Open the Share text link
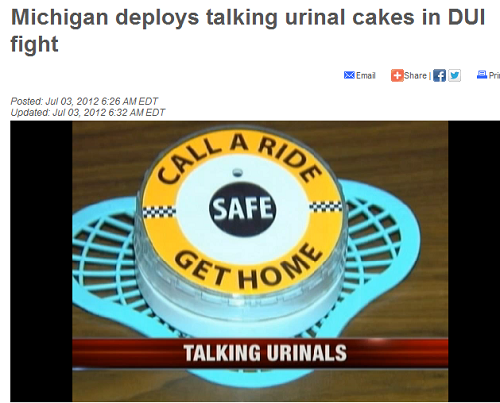The width and height of the screenshot is (500, 403). tap(415, 76)
